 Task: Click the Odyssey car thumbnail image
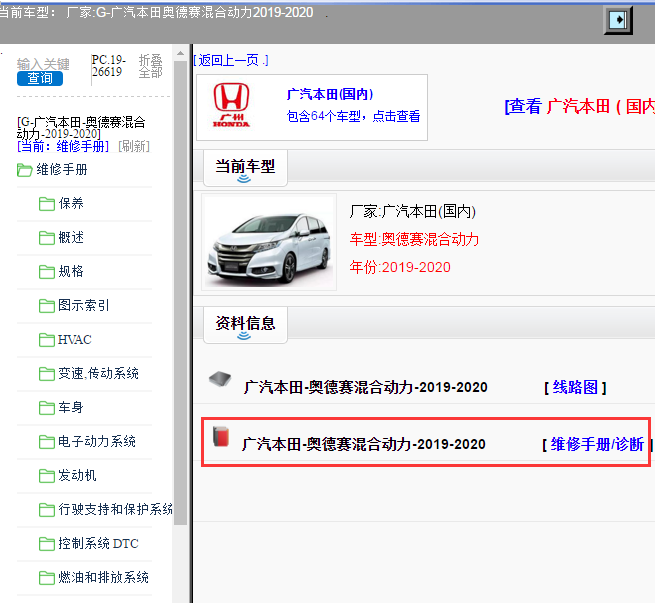point(269,242)
